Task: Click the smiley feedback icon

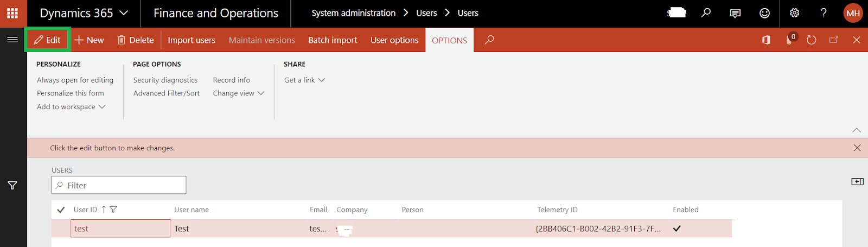Action: pos(764,13)
